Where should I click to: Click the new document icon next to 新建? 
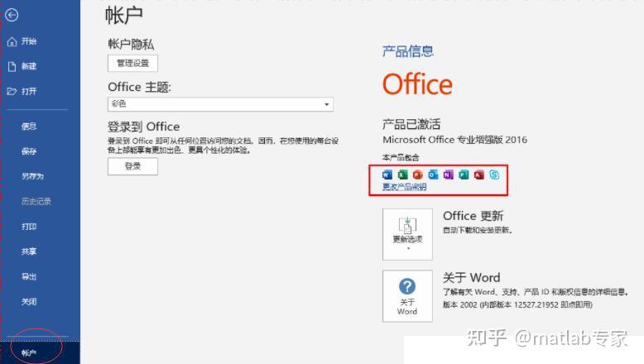coord(12,66)
